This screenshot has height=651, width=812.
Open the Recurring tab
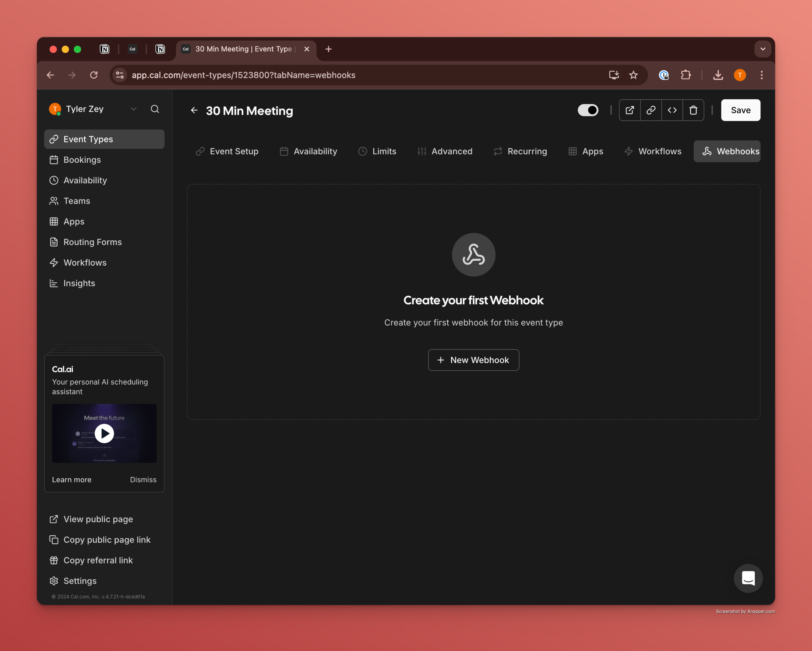point(520,151)
